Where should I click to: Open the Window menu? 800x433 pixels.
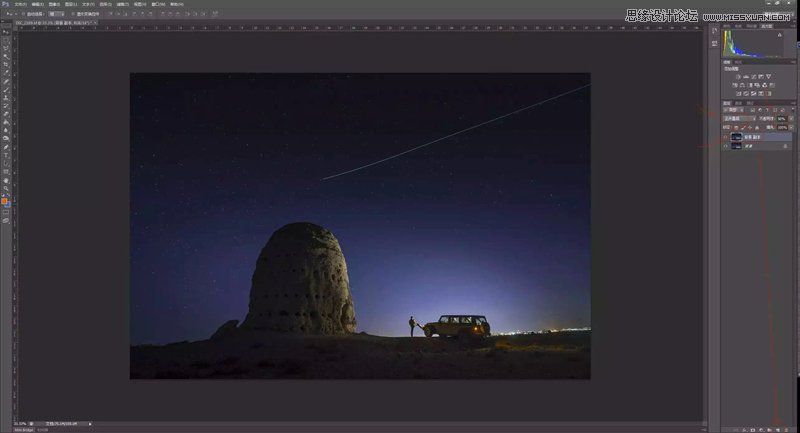(158, 4)
